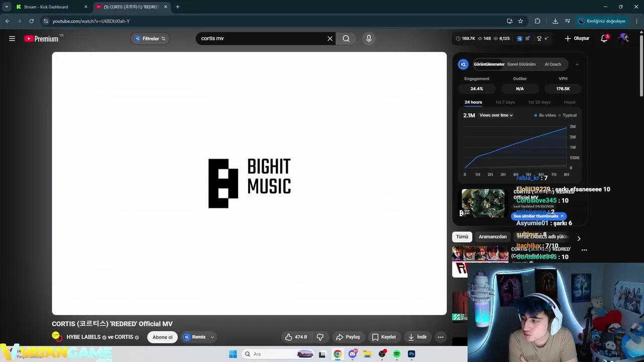This screenshot has height=362, width=644.
Task: Click the address bar URL
Action: pos(91,21)
